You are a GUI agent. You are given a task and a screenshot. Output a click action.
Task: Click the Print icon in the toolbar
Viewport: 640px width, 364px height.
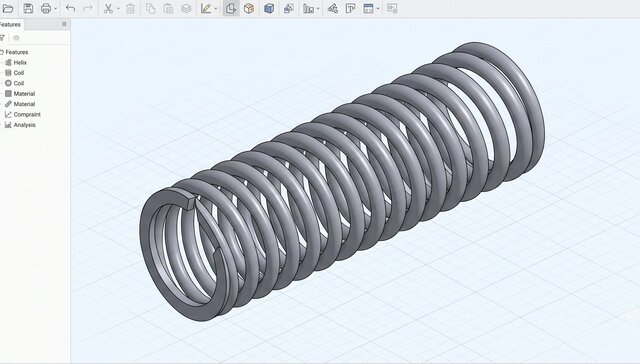point(46,9)
